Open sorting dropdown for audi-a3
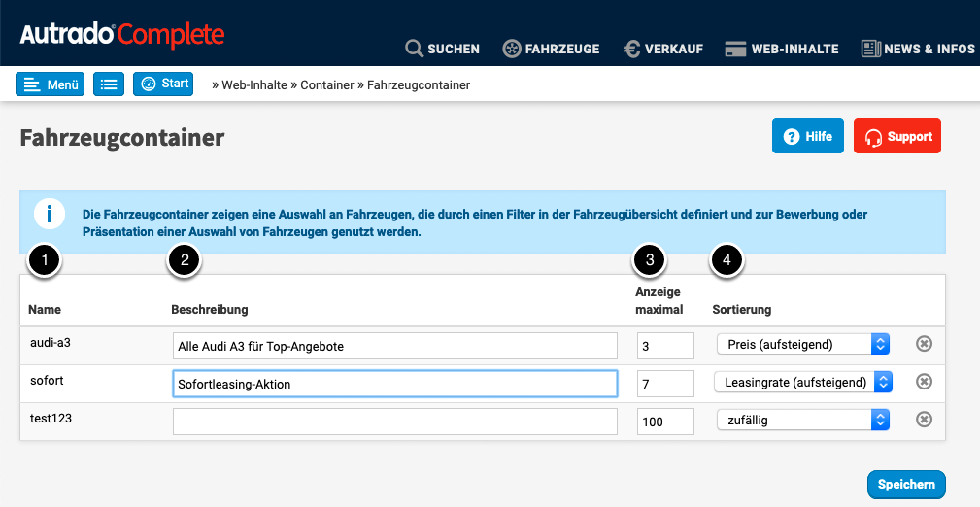The height and width of the screenshot is (507, 980). coord(803,344)
